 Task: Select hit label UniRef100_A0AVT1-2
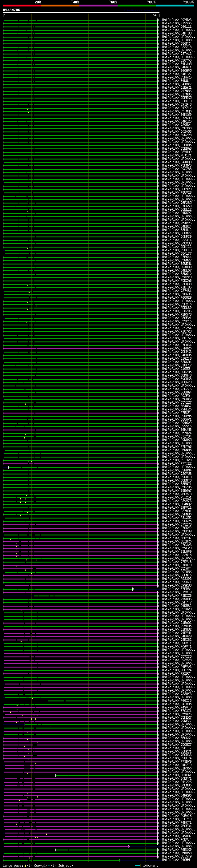179,643
